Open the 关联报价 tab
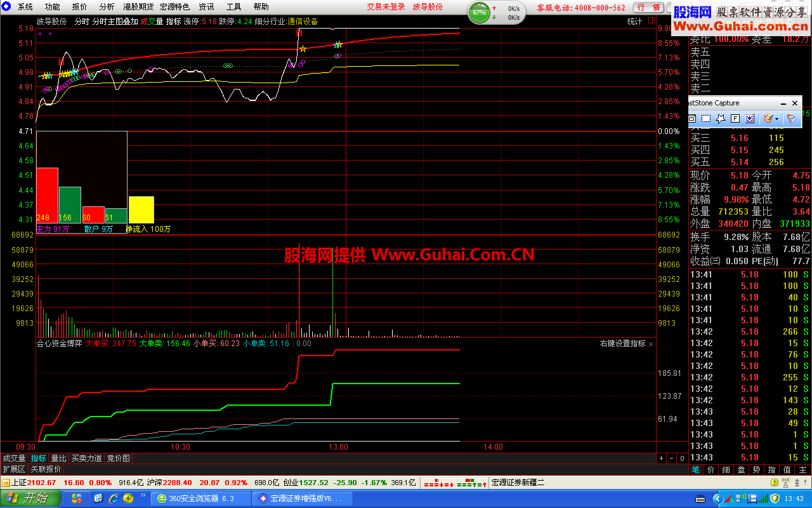812x508 pixels. click(x=46, y=469)
